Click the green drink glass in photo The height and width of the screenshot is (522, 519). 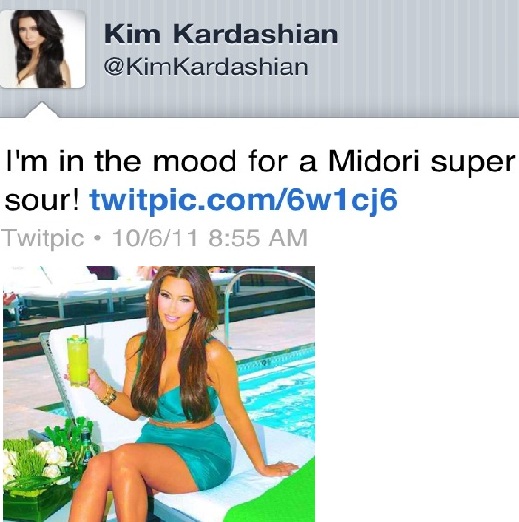[x=78, y=360]
